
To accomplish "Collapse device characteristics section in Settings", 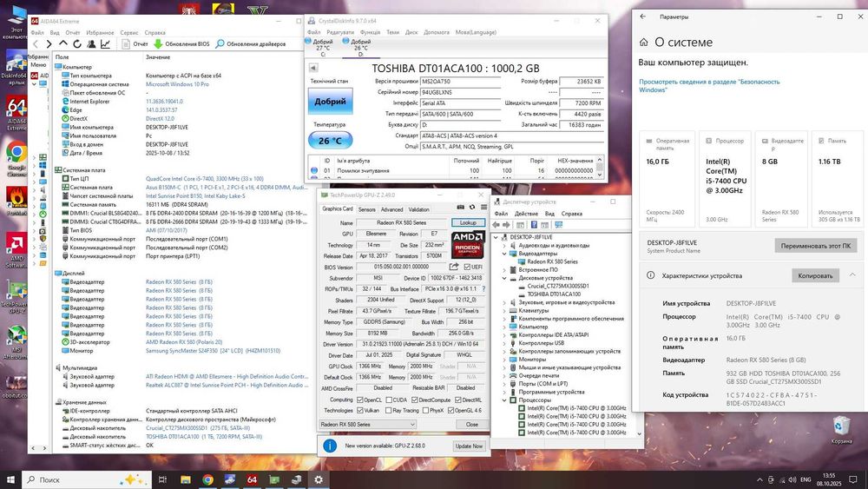I will (x=852, y=275).
